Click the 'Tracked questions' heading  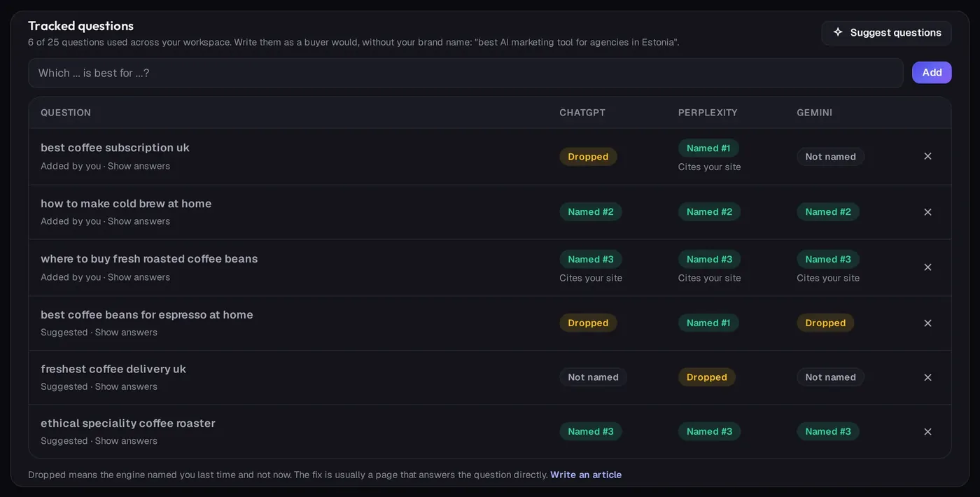tap(80, 26)
